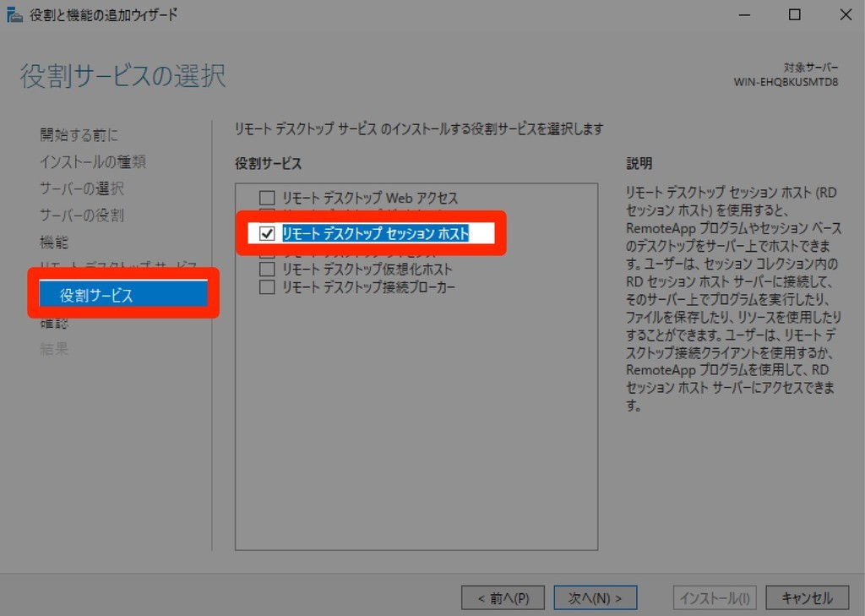
Task: Select リモート デスクトップ仮想化ホスト label
Action: (367, 270)
